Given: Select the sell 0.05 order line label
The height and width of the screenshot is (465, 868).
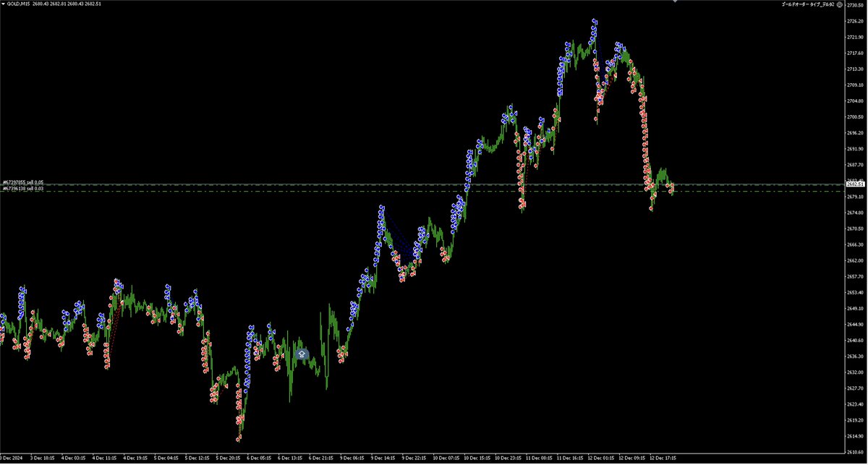Looking at the screenshot, I should [22, 182].
